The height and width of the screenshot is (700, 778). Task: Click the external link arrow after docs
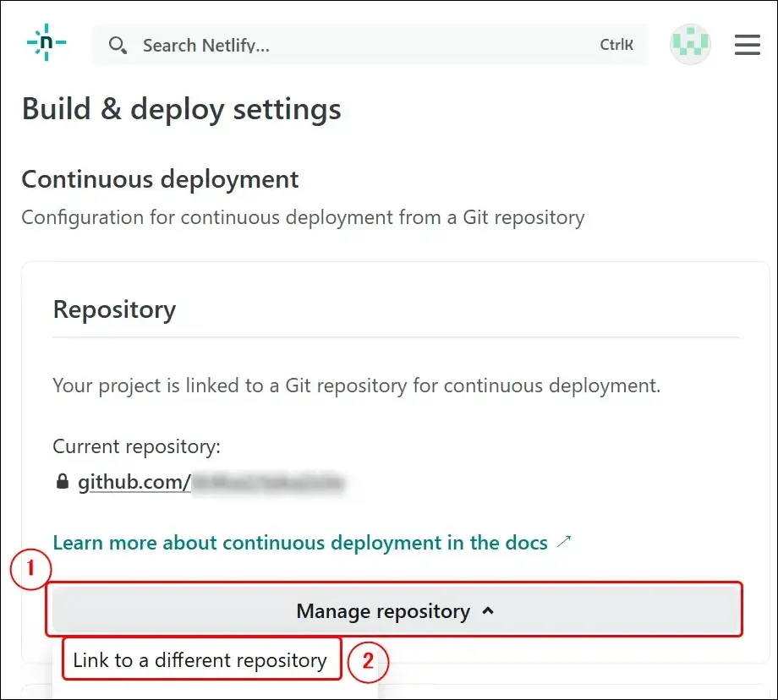564,542
